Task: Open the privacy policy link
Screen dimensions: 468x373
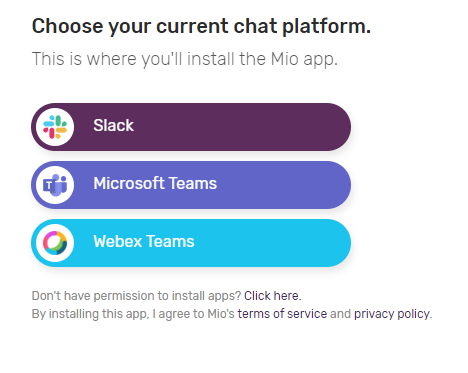Action: click(393, 314)
